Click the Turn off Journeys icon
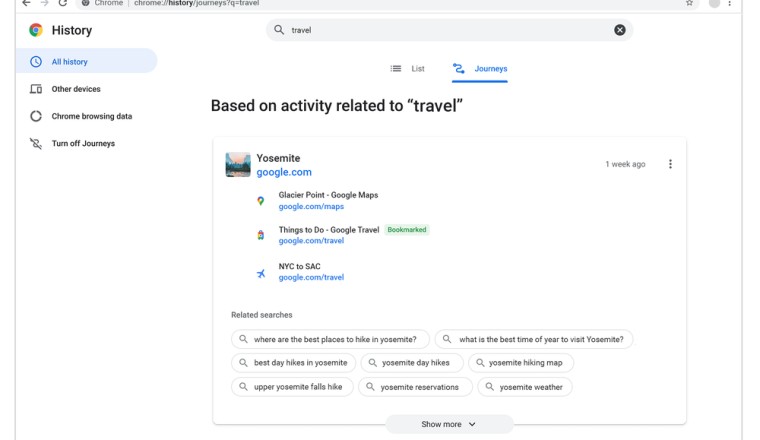The height and width of the screenshot is (440, 760). 36,143
